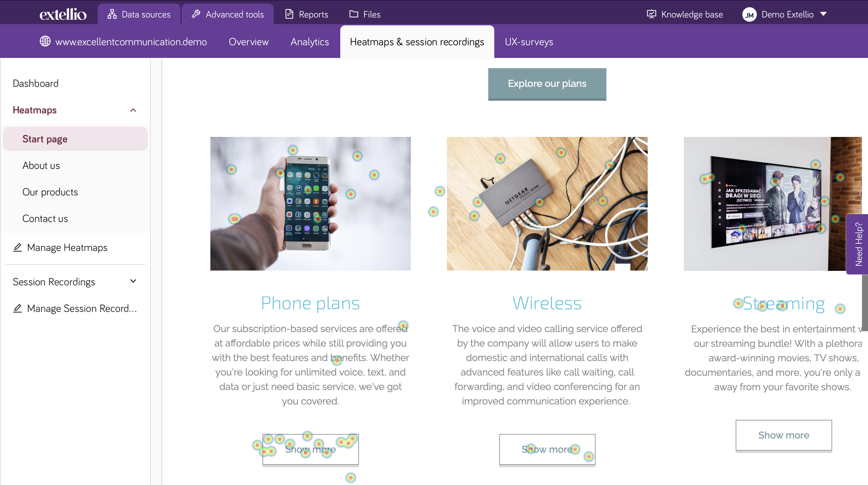
Task: Click the Phone plans Show more button
Action: (x=310, y=449)
